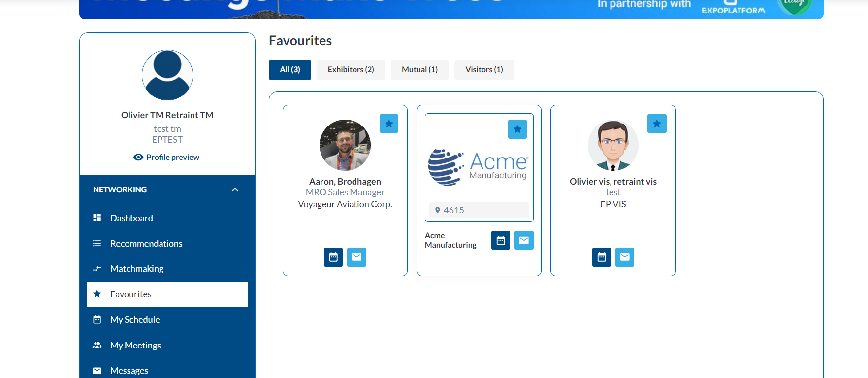The width and height of the screenshot is (868, 378).
Task: Message Olivier vis via envelope icon
Action: (x=625, y=257)
